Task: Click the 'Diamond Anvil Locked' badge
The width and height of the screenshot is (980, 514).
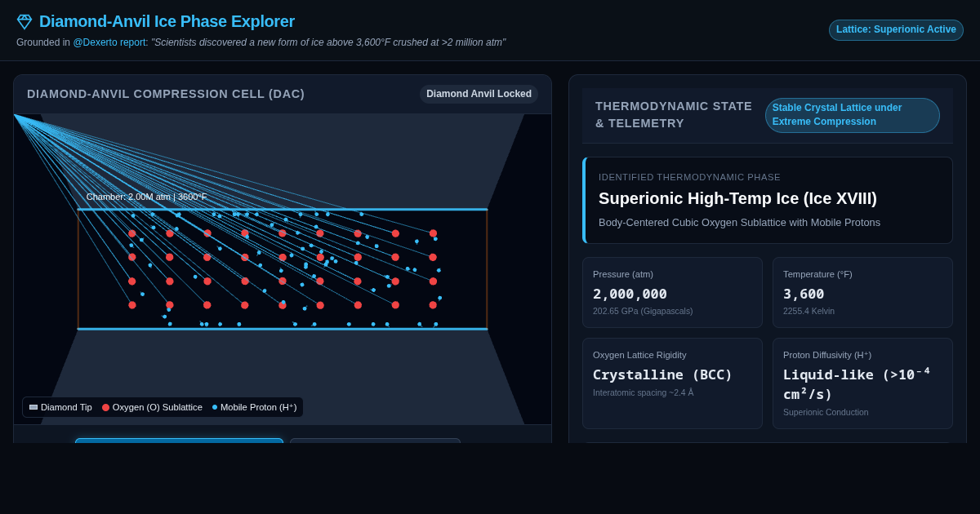Action: pos(479,94)
